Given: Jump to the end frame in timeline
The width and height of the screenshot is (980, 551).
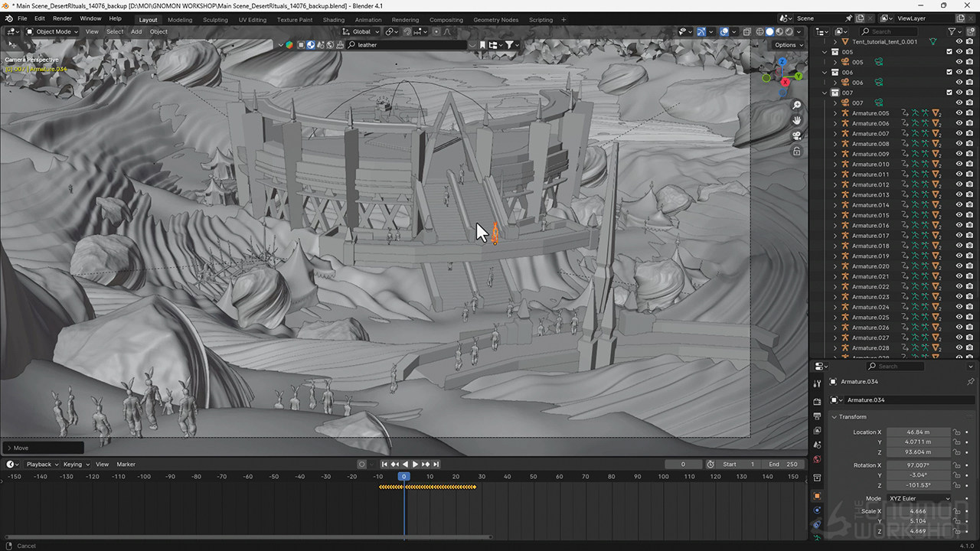Looking at the screenshot, I should pos(436,464).
